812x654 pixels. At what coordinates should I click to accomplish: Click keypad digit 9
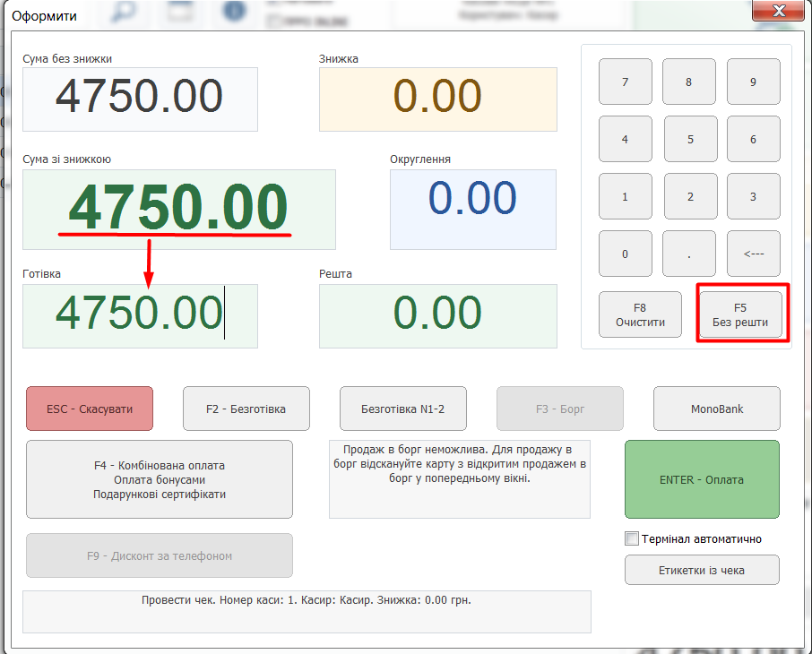(x=753, y=82)
